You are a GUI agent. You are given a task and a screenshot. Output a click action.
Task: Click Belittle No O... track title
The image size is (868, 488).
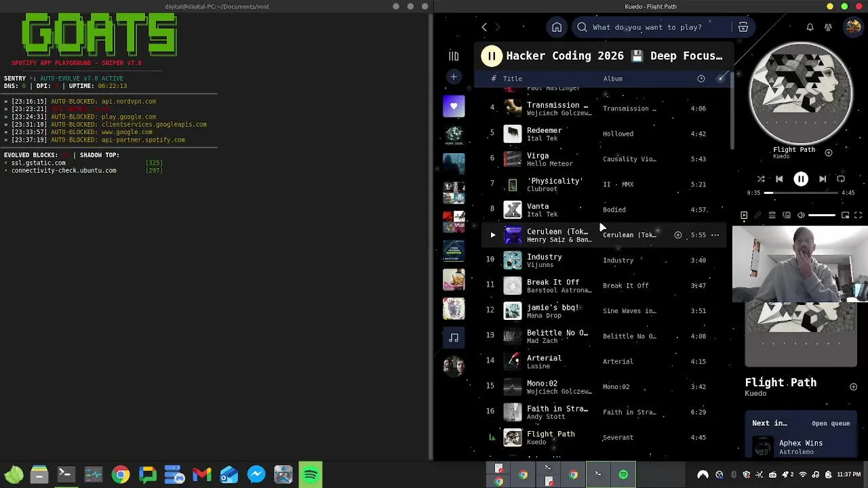tap(557, 333)
